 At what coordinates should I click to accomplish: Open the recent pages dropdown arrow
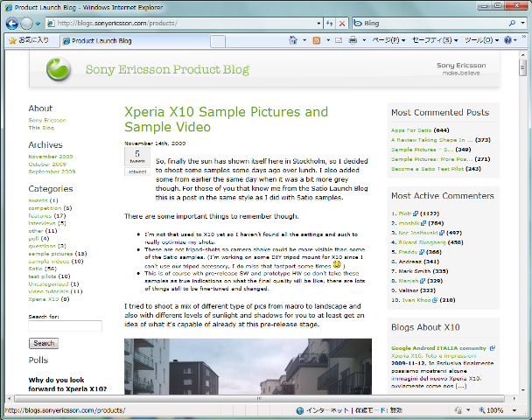click(x=38, y=24)
